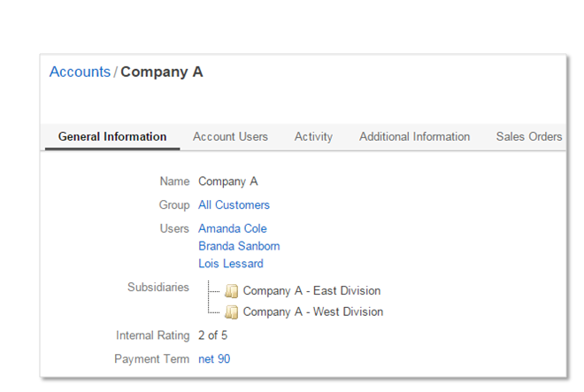Open user Amanda Cole
This screenshot has height=392, width=584.
pos(232,229)
